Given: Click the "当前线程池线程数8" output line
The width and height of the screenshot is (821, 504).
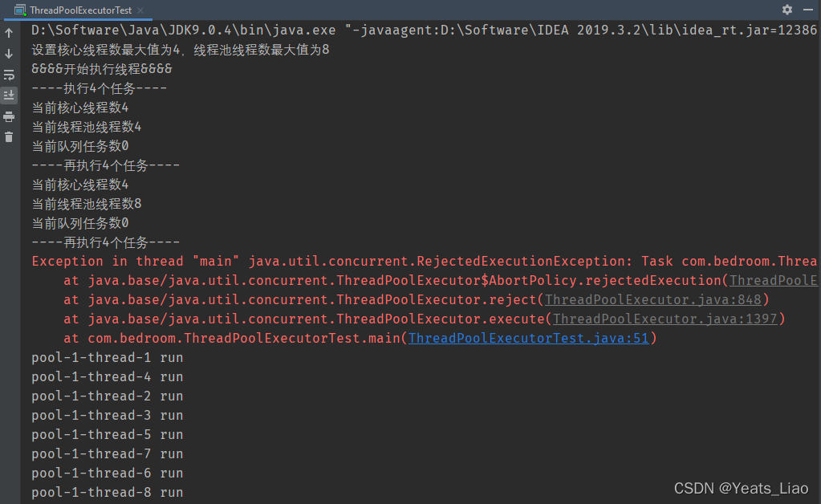Looking at the screenshot, I should [x=87, y=204].
